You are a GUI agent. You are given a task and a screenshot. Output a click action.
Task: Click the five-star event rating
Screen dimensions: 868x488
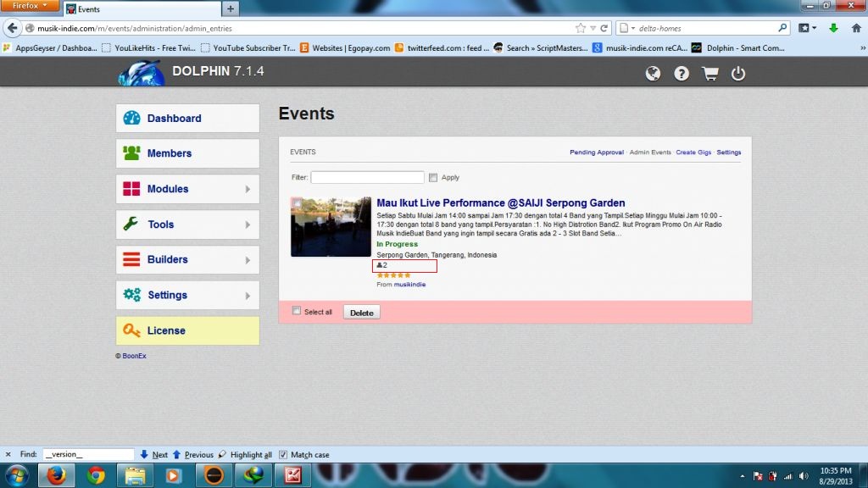point(393,275)
